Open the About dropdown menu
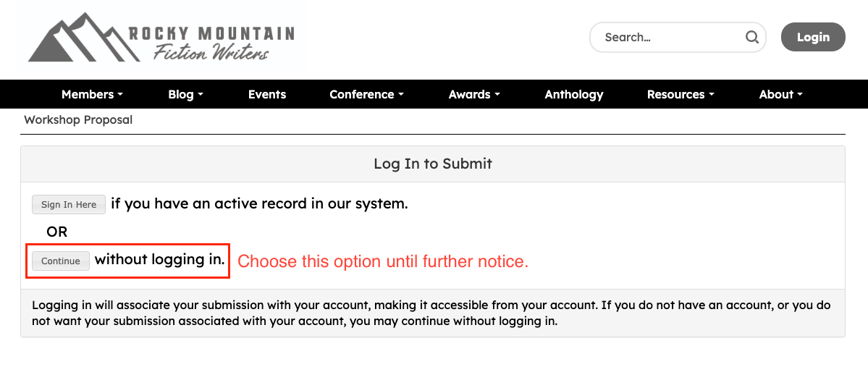 click(x=781, y=94)
